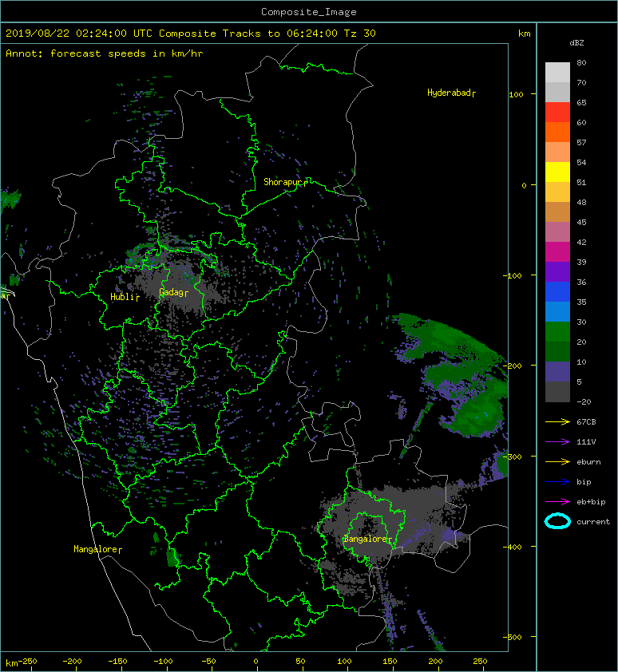Click the -400 vertical axis tick label
The image size is (618, 672).
pos(513,547)
